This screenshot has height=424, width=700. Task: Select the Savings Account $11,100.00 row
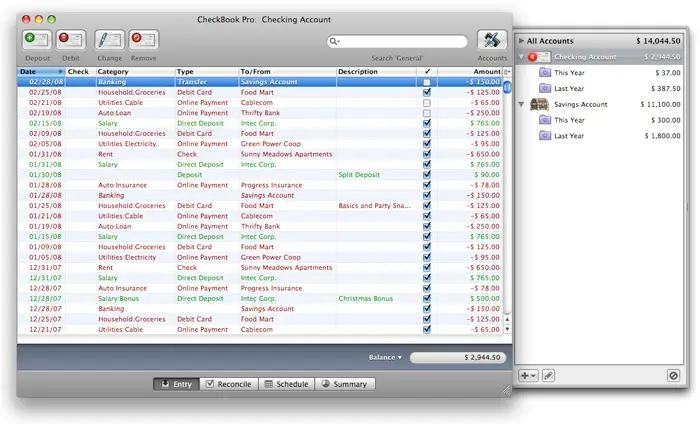pyautogui.click(x=600, y=104)
